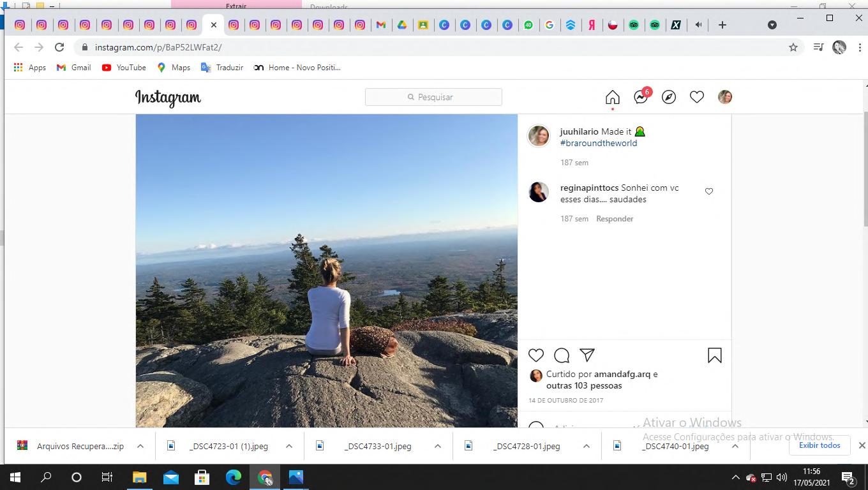Expand options for Arquivos Recupera zip download

pos(140,446)
